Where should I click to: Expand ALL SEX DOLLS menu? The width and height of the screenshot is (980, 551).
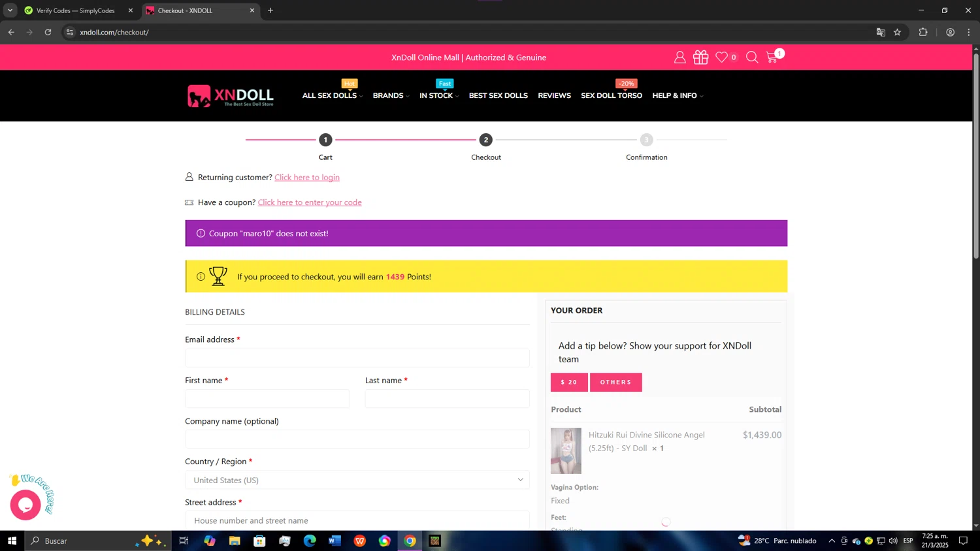click(332, 95)
